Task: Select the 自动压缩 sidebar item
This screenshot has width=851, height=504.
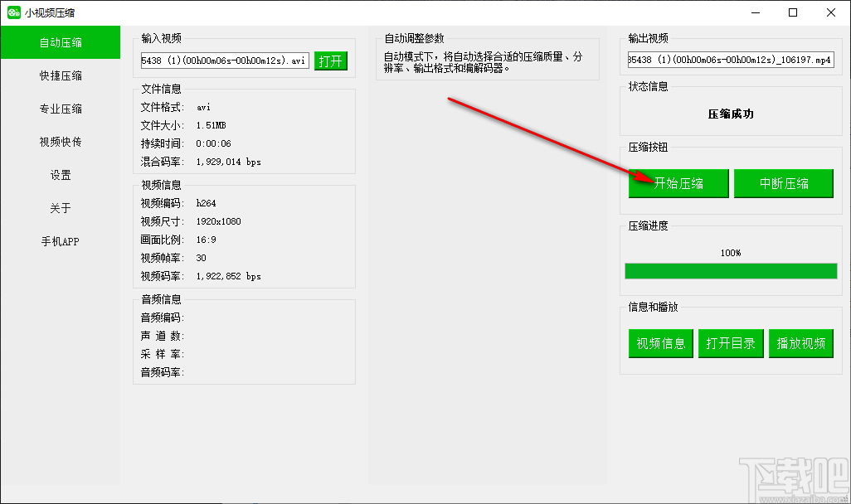Action: (x=61, y=41)
